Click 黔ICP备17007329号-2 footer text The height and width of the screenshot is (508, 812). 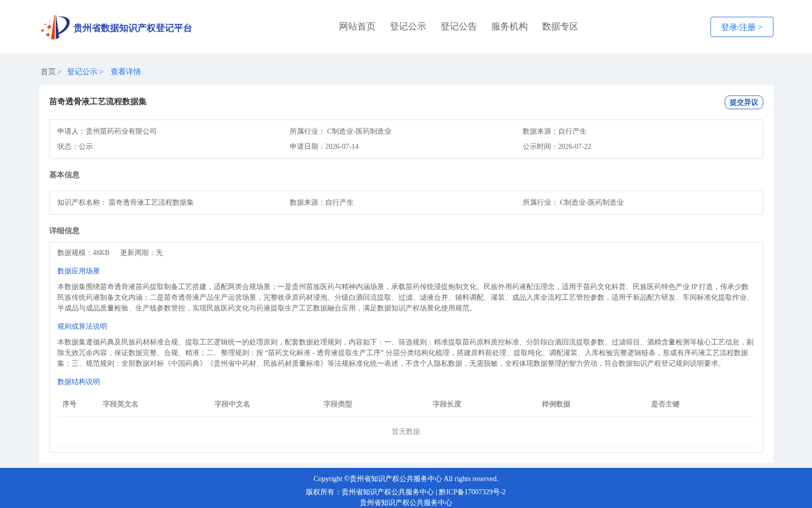tap(472, 492)
